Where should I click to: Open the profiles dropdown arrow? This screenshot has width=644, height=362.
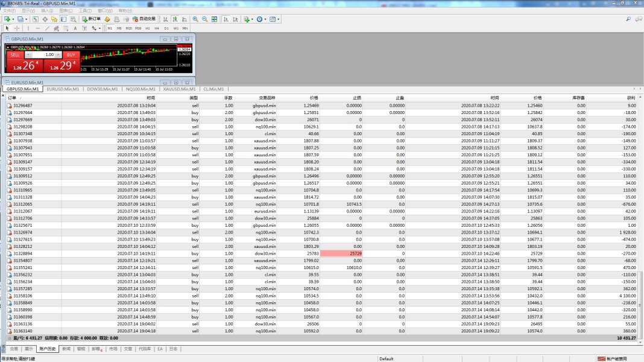coord(26,19)
